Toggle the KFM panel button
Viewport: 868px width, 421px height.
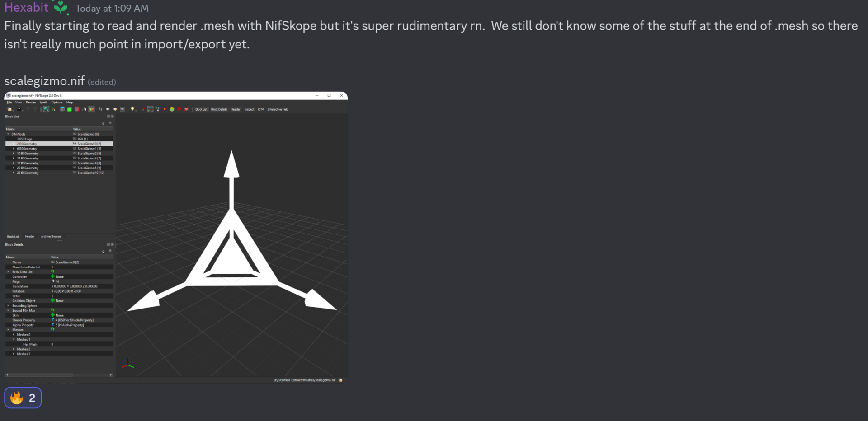click(261, 109)
